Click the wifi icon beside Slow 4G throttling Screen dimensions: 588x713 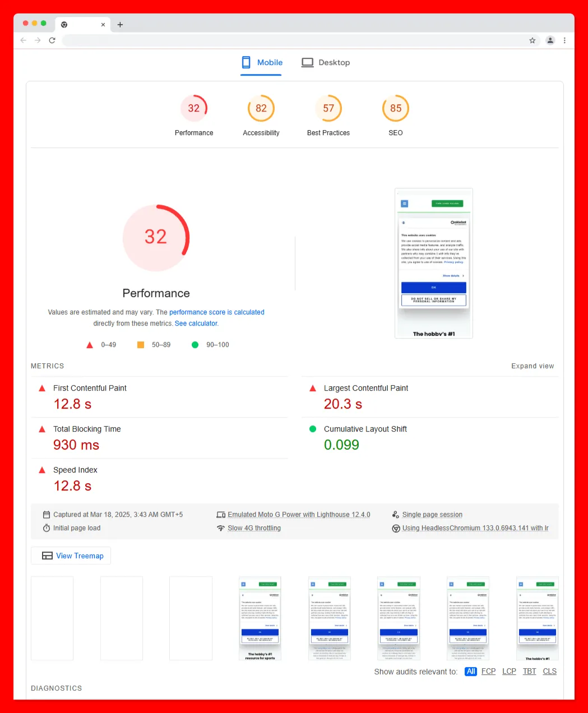click(221, 528)
